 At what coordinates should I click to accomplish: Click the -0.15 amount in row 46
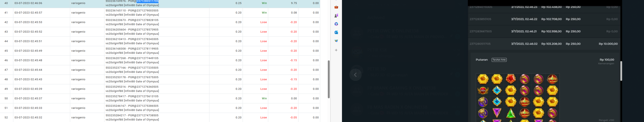point(294,60)
